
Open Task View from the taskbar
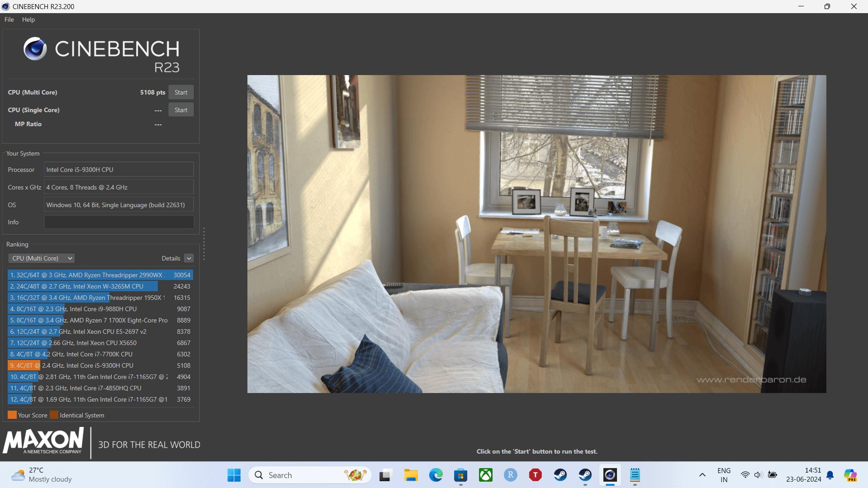point(385,475)
